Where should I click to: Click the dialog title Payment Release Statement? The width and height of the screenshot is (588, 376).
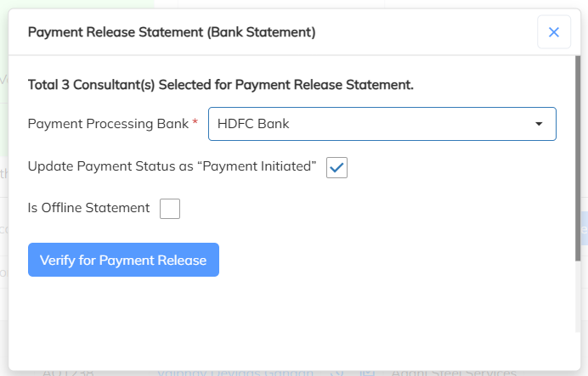[172, 32]
